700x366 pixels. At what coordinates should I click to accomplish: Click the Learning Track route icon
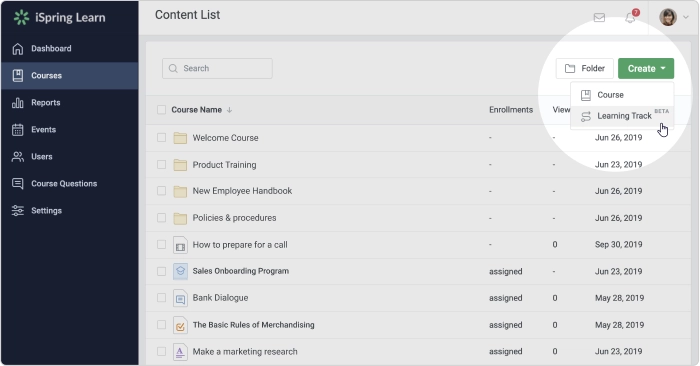click(x=586, y=116)
